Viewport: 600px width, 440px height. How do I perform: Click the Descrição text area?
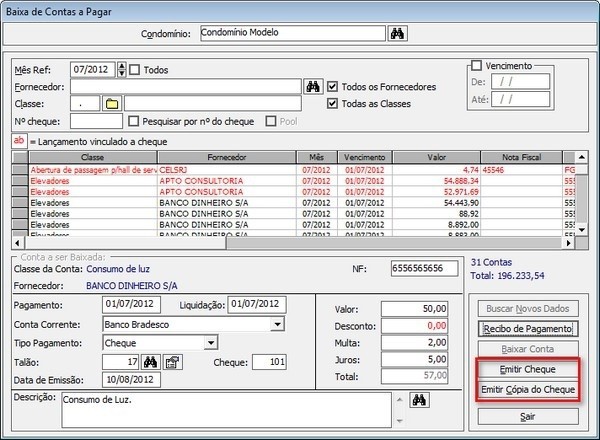click(227, 410)
